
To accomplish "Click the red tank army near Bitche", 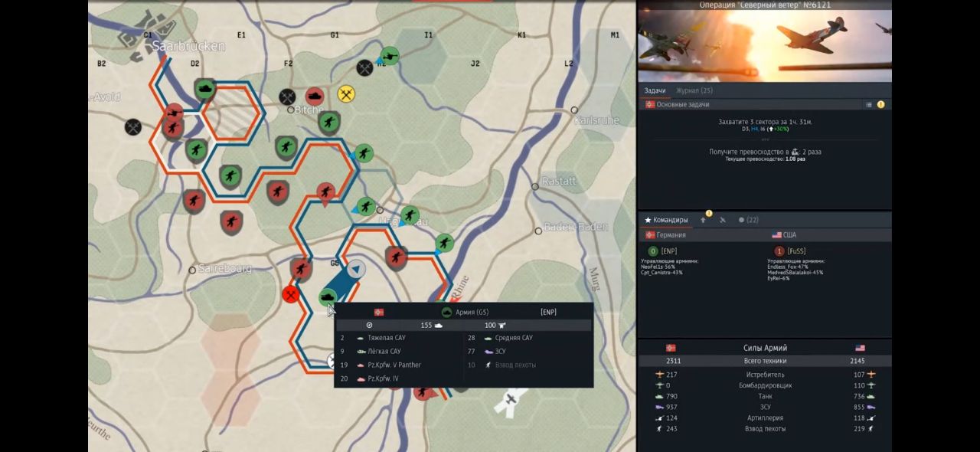I will pyautogui.click(x=315, y=96).
